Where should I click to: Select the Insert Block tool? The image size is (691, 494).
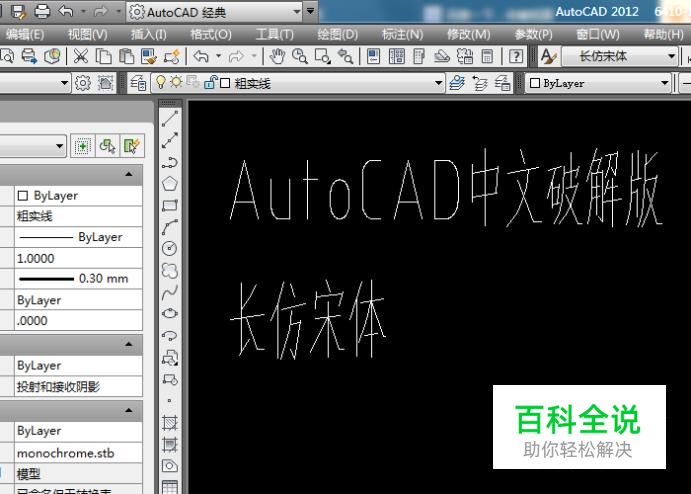[x=170, y=357]
